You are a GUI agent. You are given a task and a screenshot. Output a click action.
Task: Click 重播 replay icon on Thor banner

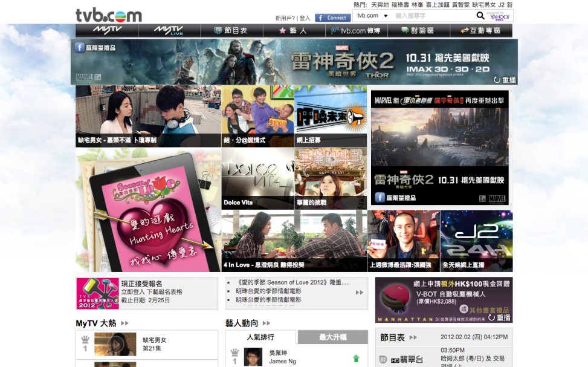click(505, 80)
